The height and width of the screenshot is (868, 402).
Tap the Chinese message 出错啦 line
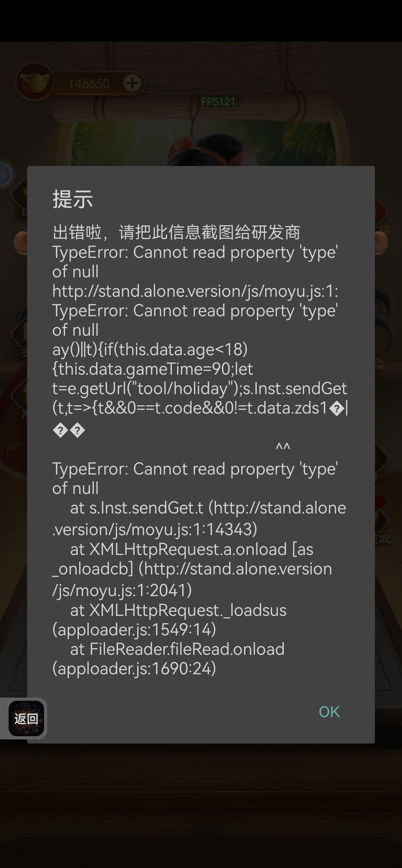coord(176,232)
